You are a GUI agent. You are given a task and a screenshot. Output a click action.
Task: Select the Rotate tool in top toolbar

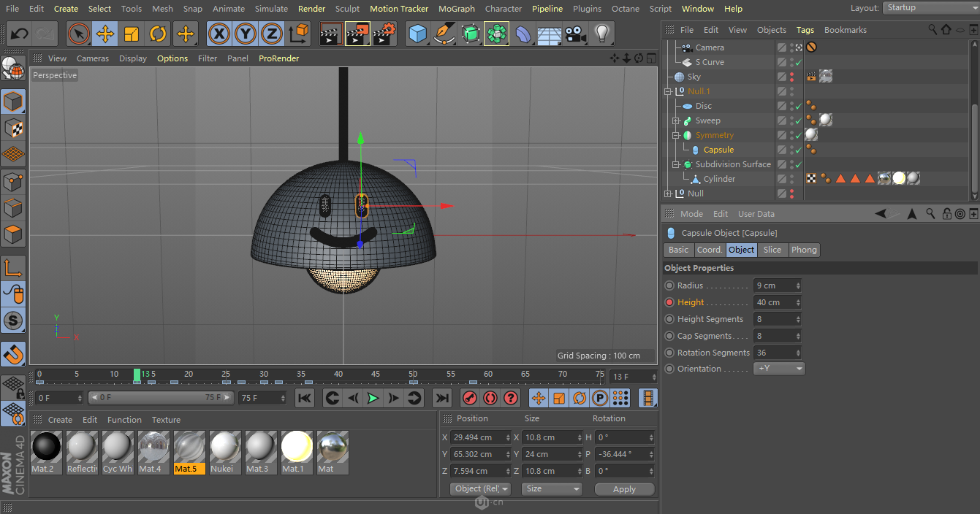tap(158, 34)
